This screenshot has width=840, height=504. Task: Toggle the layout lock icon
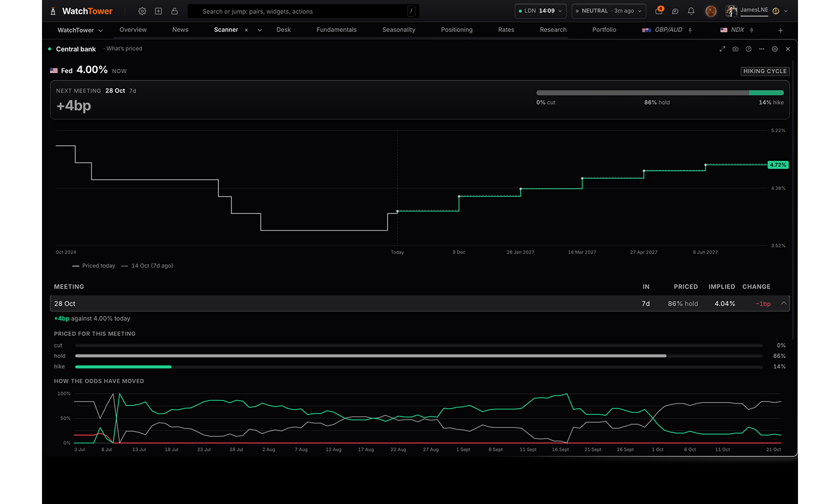click(175, 11)
